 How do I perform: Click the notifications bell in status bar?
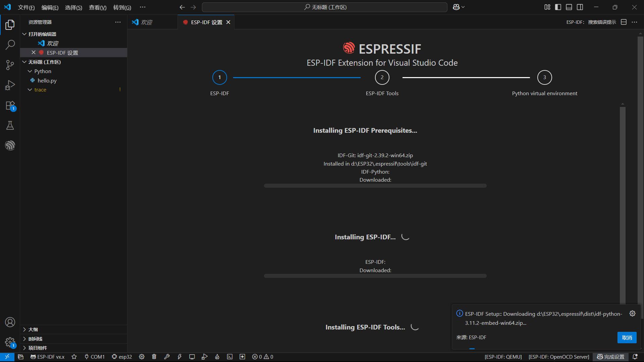pyautogui.click(x=635, y=357)
